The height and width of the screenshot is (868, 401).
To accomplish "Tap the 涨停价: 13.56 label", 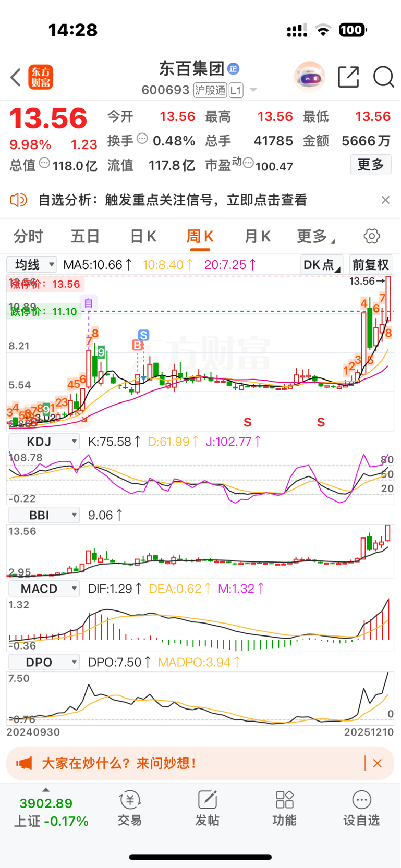I will point(45,284).
